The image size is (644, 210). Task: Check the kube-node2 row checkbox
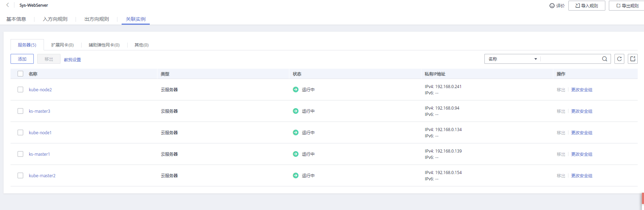click(20, 89)
